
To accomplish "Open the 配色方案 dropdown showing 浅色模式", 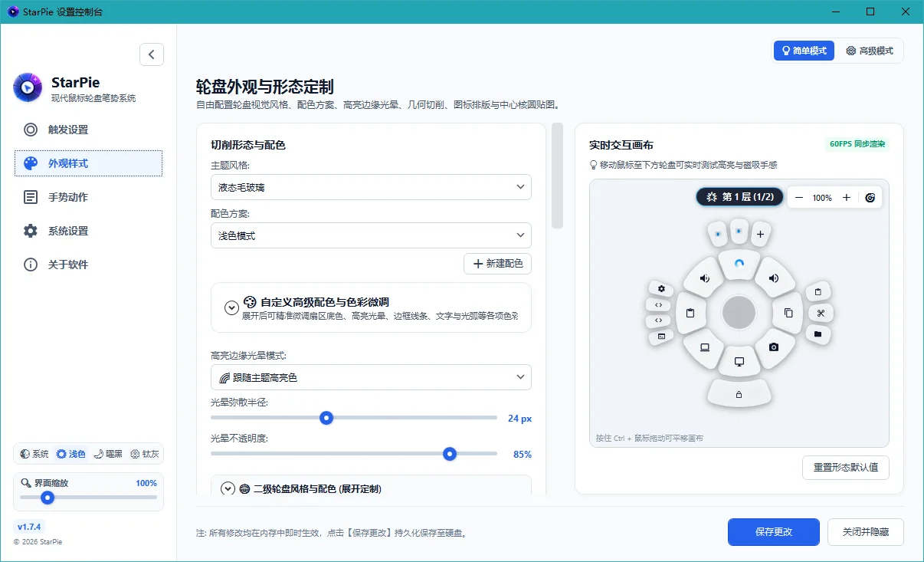I will click(x=371, y=235).
